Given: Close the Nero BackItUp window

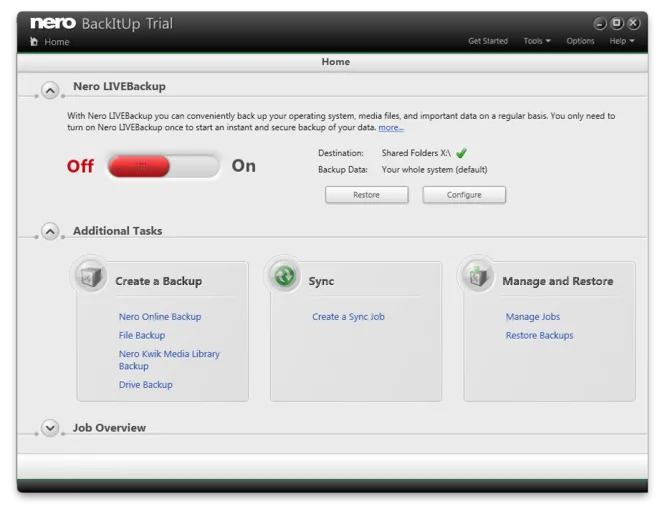Looking at the screenshot, I should pos(634,23).
